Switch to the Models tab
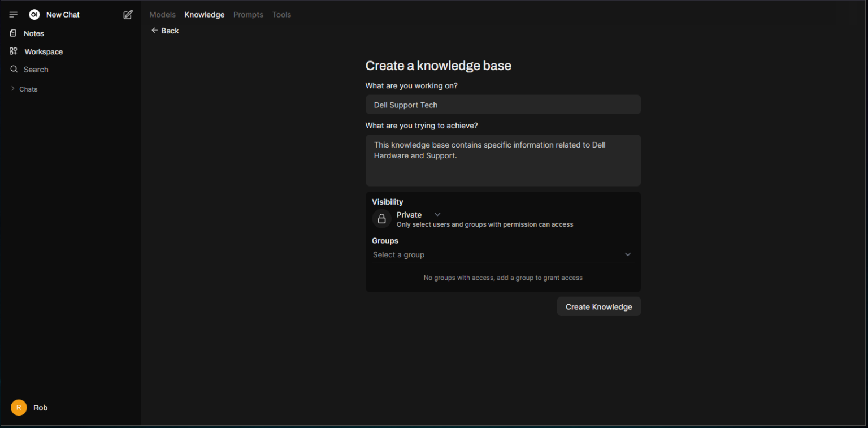Image resolution: width=868 pixels, height=428 pixels. 162,15
